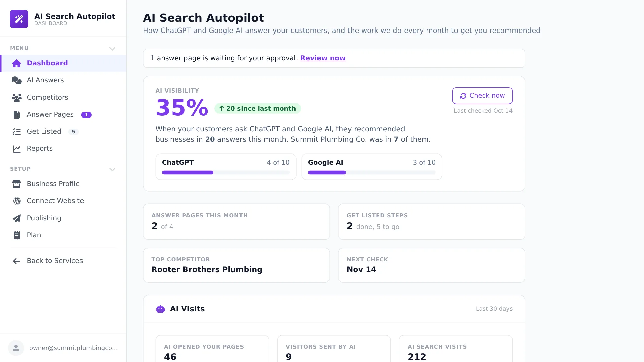The height and width of the screenshot is (362, 644).
Task: Click the Business Profile storefront icon
Action: (16, 184)
